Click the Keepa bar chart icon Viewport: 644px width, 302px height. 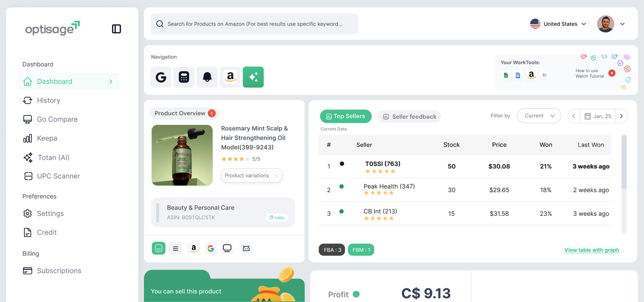pyautogui.click(x=28, y=139)
